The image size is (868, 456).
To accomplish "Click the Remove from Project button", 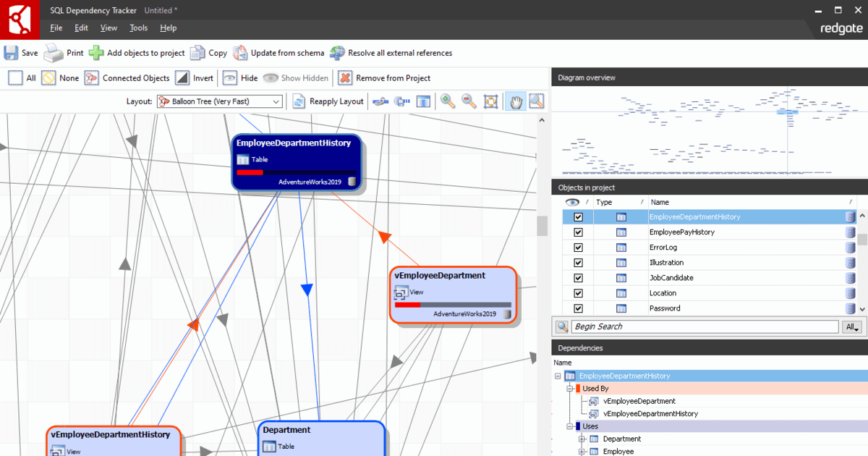I will point(383,77).
